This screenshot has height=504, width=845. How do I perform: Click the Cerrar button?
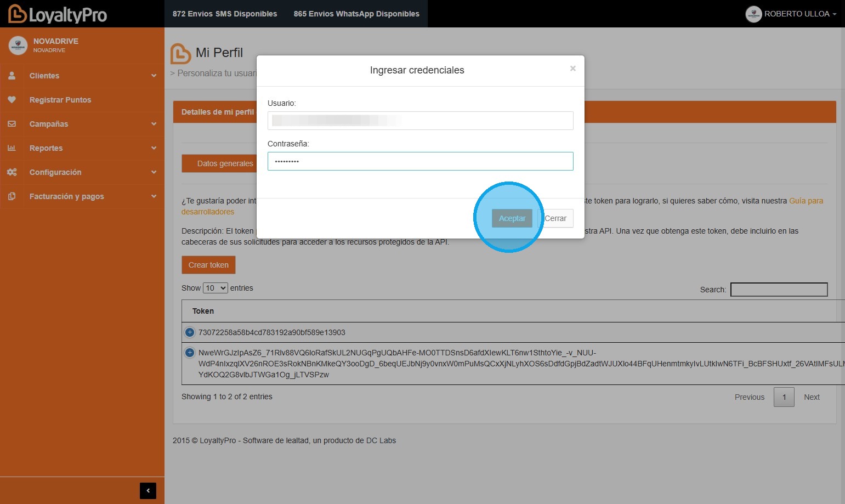(x=555, y=218)
